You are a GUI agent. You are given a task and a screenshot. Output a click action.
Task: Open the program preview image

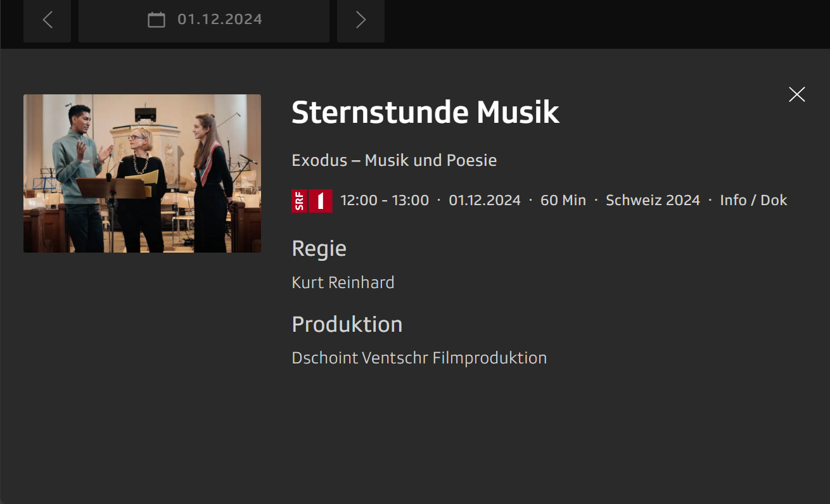[142, 173]
